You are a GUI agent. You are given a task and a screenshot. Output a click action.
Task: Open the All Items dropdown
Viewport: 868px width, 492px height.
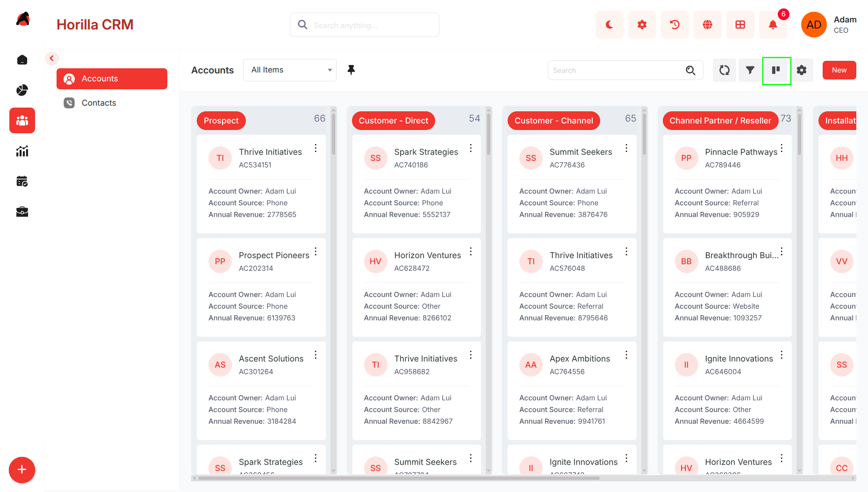tap(290, 70)
